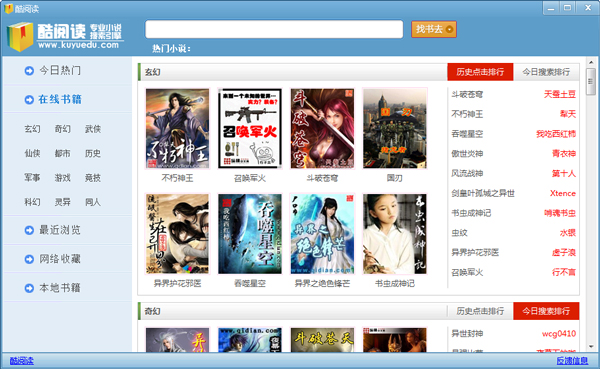
Task: Open the 异界之绝色锋芒 book cover
Action: coord(322,234)
